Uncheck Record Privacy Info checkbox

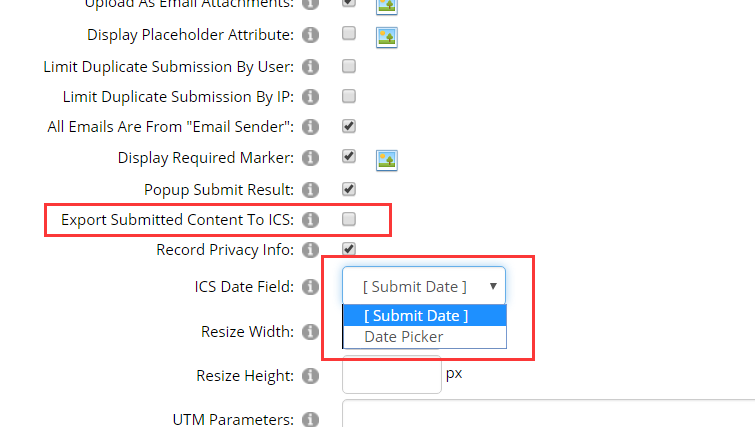coord(349,249)
